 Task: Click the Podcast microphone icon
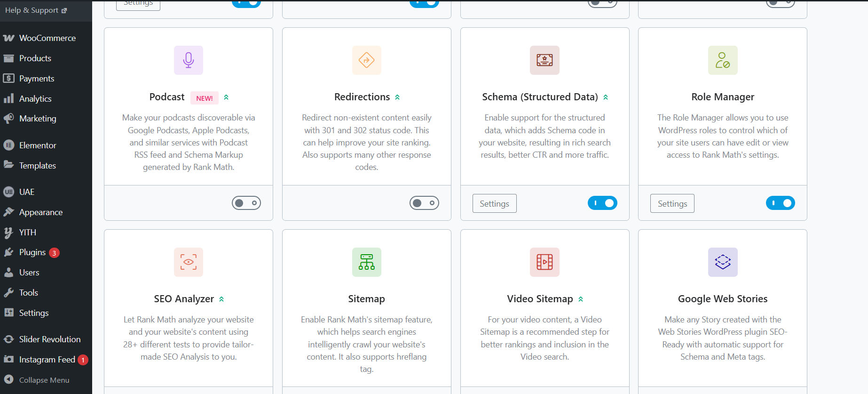pos(189,60)
